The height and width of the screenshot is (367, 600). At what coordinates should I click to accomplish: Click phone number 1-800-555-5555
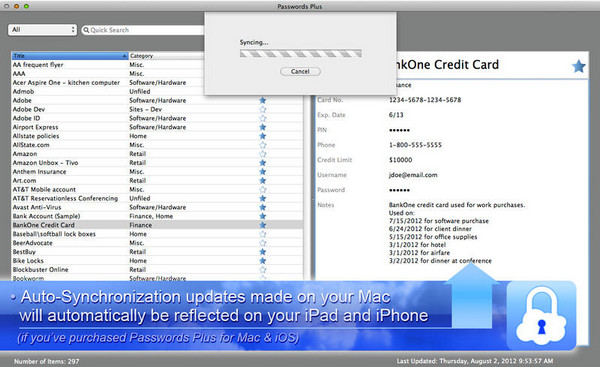(x=415, y=145)
